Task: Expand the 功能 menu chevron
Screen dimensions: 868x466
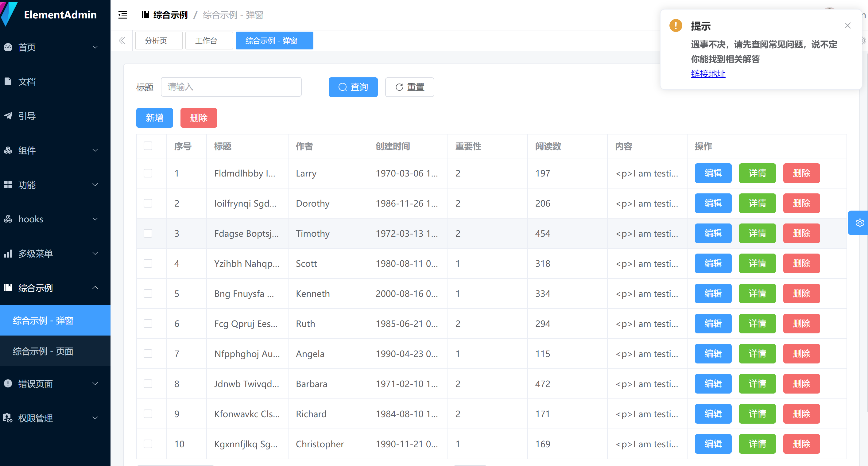Action: pyautogui.click(x=95, y=184)
